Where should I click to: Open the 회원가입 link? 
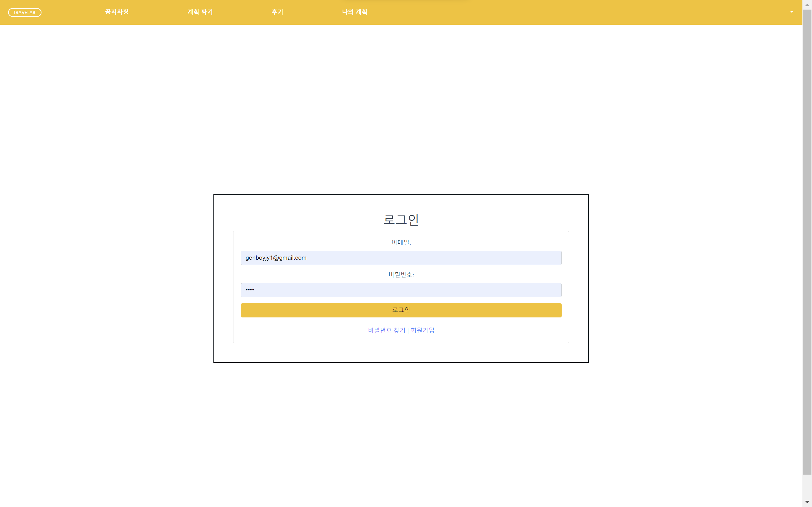point(422,330)
